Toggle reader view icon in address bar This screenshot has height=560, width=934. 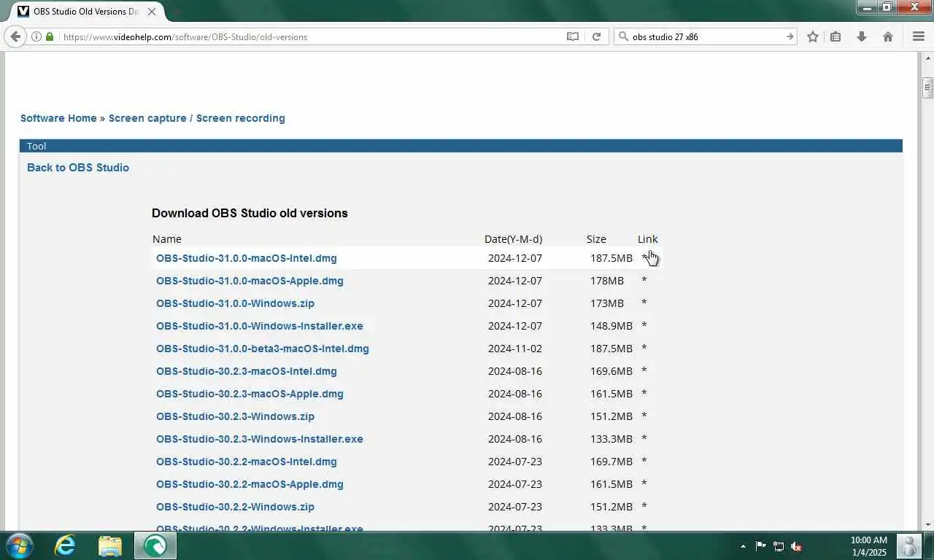pyautogui.click(x=573, y=36)
